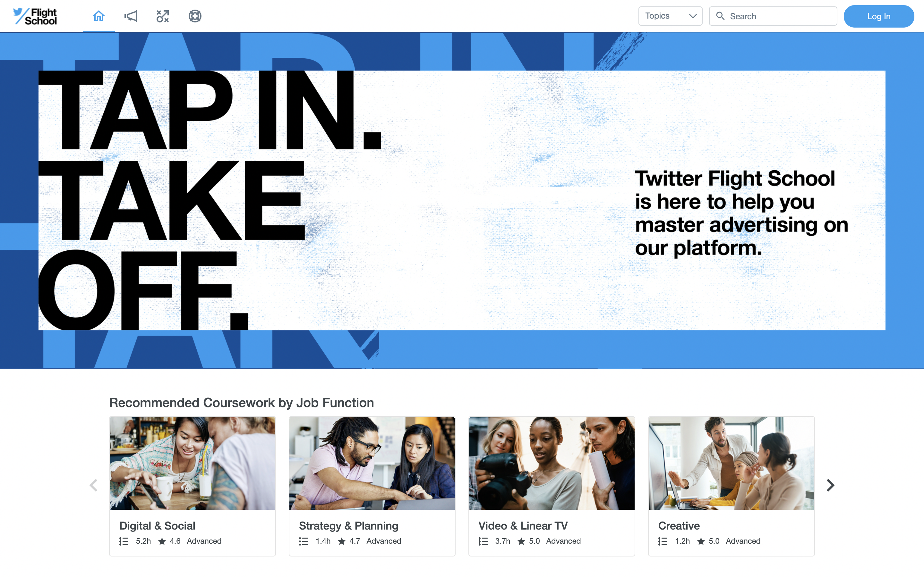Focus the Search input field
The height and width of the screenshot is (577, 924).
click(773, 16)
